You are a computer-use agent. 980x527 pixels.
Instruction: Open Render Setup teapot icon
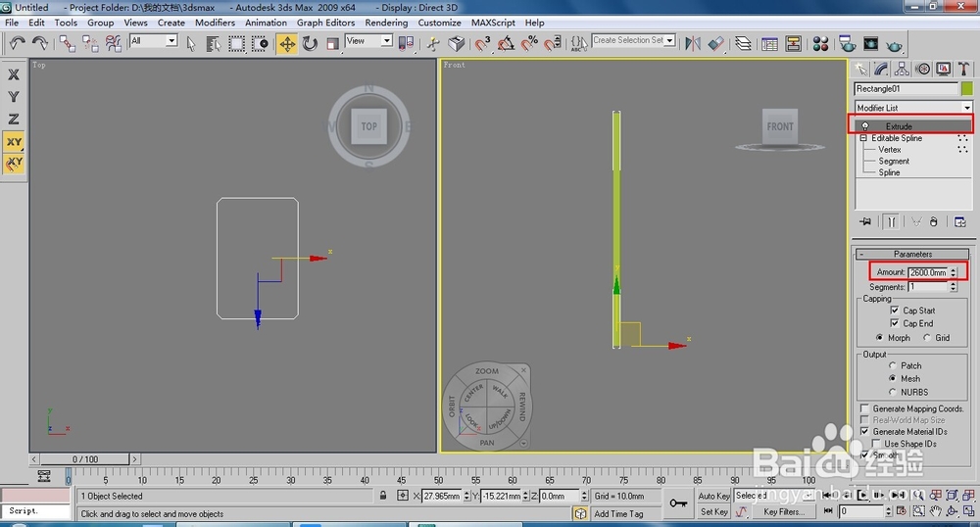point(848,44)
